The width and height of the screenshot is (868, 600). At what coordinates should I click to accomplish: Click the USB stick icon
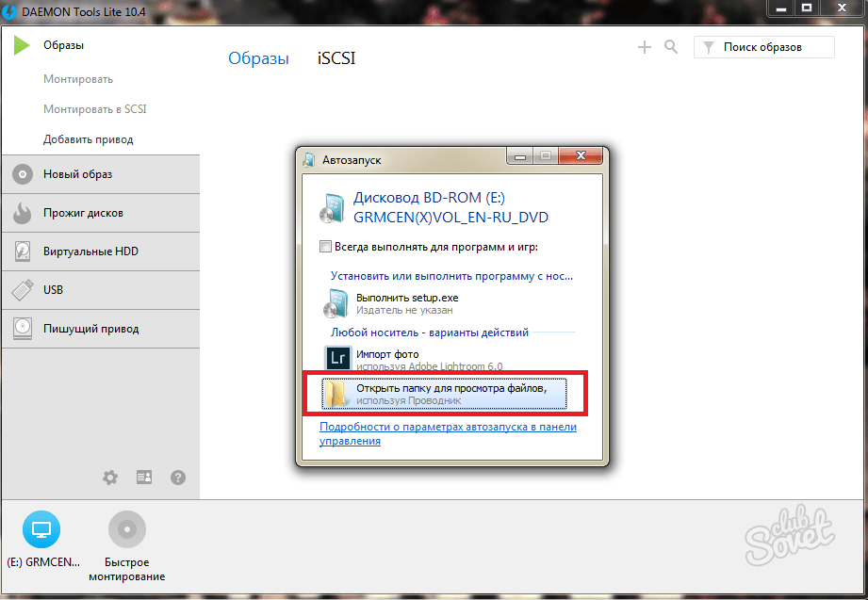[23, 290]
